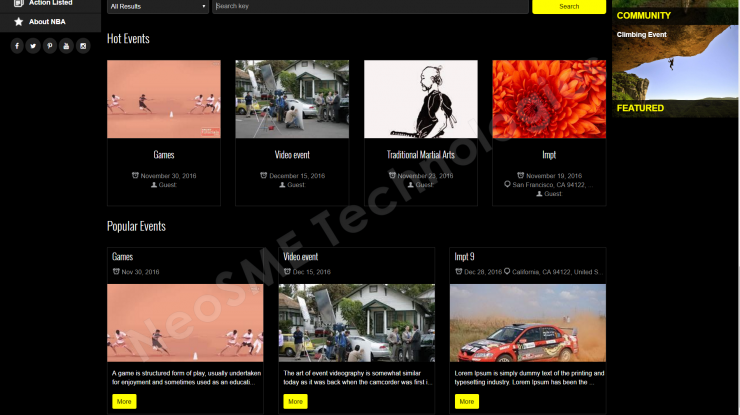This screenshot has height=415, width=740.
Task: Click the date 'November 30, 2016'
Action: click(168, 176)
